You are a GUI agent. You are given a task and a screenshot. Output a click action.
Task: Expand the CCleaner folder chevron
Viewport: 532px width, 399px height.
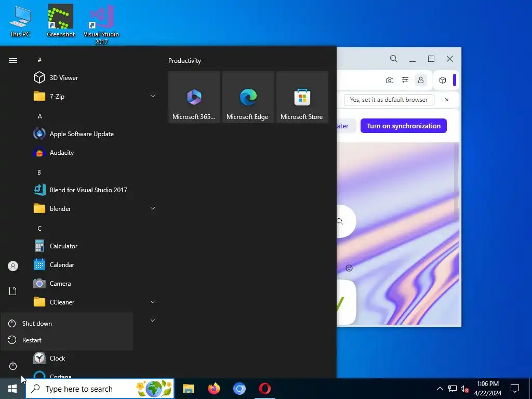(x=153, y=302)
